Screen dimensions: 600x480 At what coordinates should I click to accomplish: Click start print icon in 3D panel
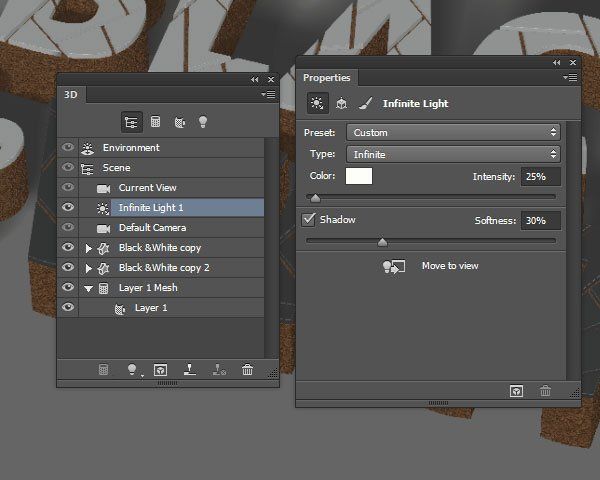[x=190, y=370]
